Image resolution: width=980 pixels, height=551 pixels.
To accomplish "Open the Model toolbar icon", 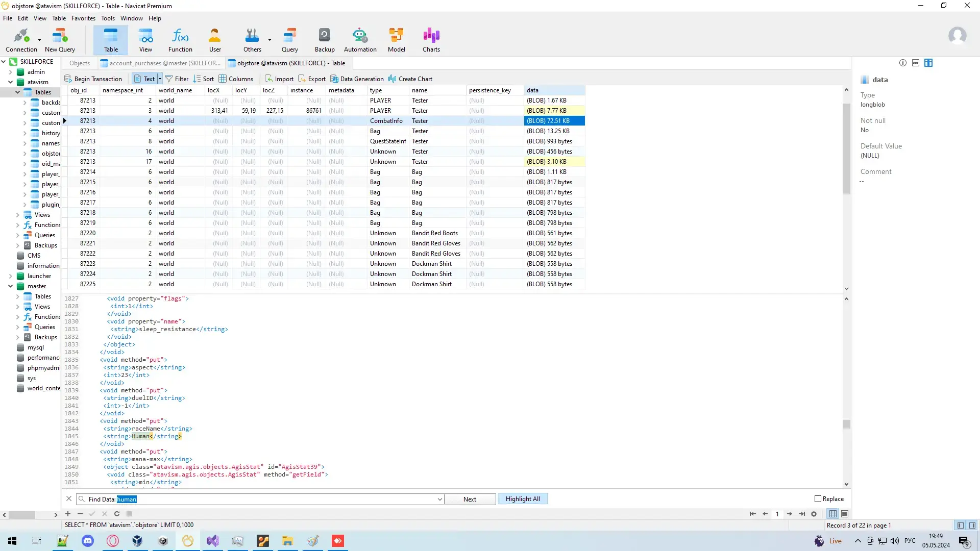I will (x=396, y=40).
